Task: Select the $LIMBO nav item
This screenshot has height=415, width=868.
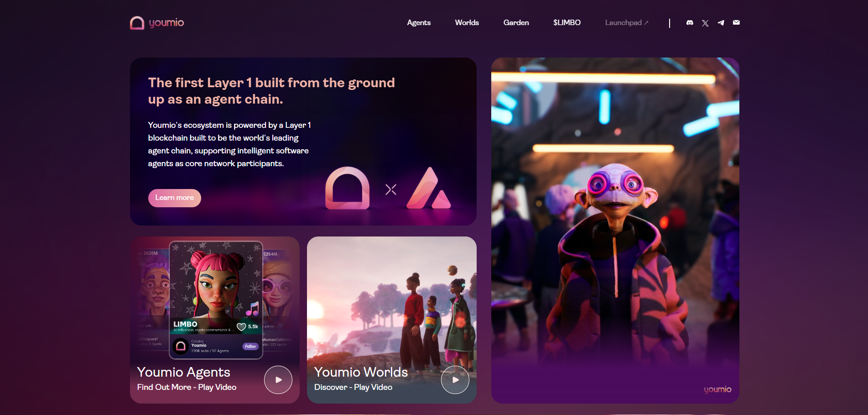Action: [567, 23]
